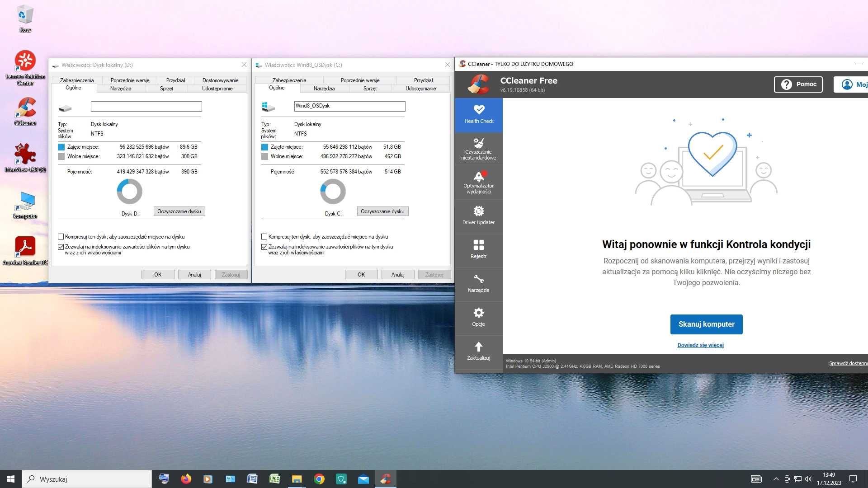
Task: Open Sprzęt tab in D: properties
Action: point(166,89)
